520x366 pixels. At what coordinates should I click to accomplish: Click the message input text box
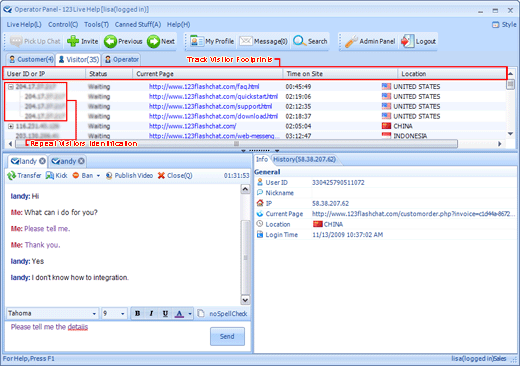(107, 336)
